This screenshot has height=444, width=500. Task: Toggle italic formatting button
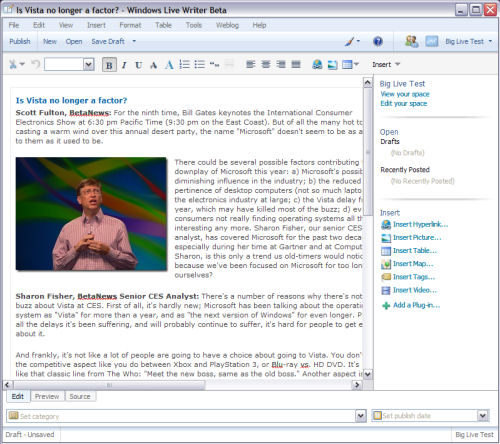pos(124,65)
